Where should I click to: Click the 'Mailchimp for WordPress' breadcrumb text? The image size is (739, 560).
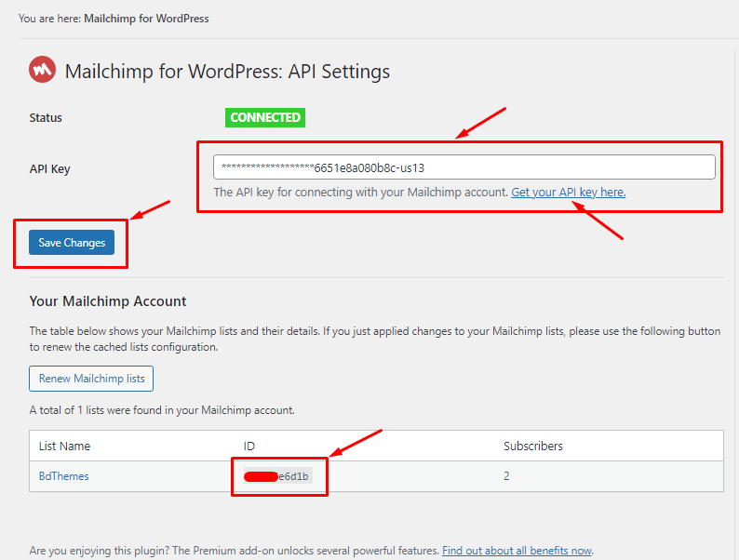146,19
